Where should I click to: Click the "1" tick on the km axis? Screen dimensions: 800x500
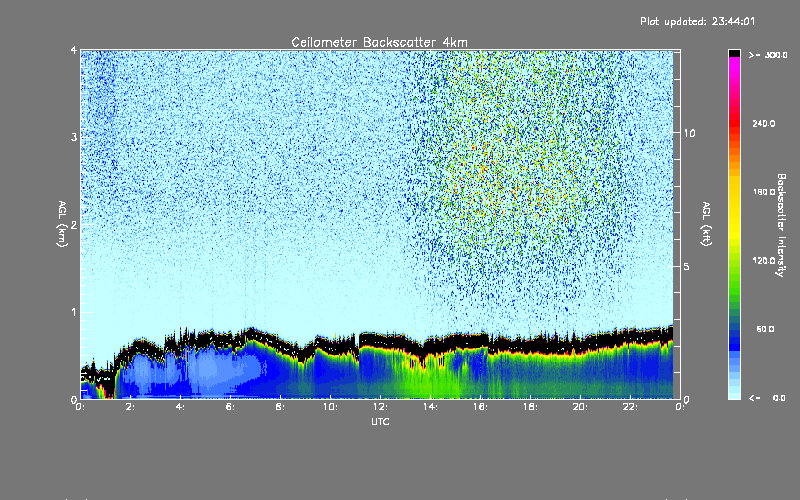pos(74,312)
